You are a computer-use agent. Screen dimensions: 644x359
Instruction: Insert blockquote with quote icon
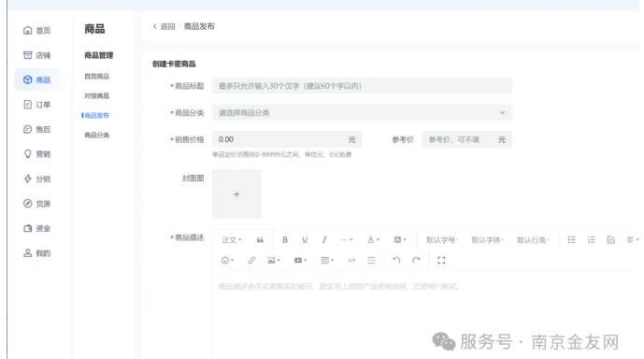click(260, 240)
